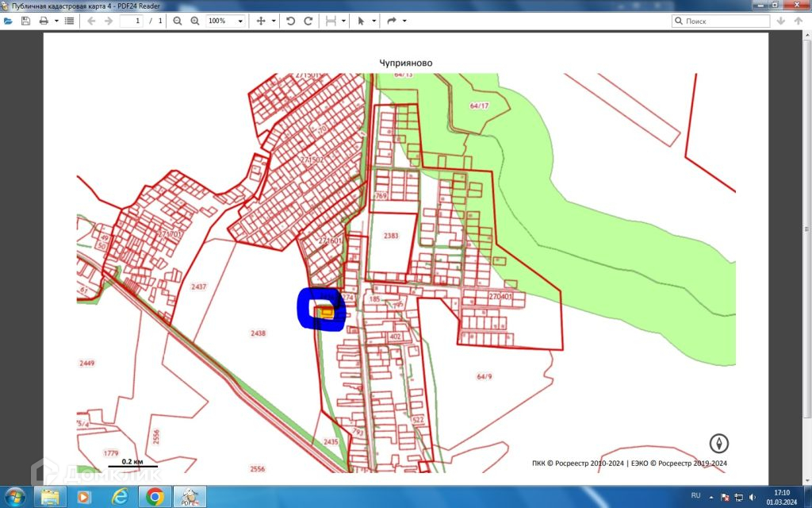This screenshot has height=508, width=812.
Task: Click the Поиск search field
Action: coord(721,21)
